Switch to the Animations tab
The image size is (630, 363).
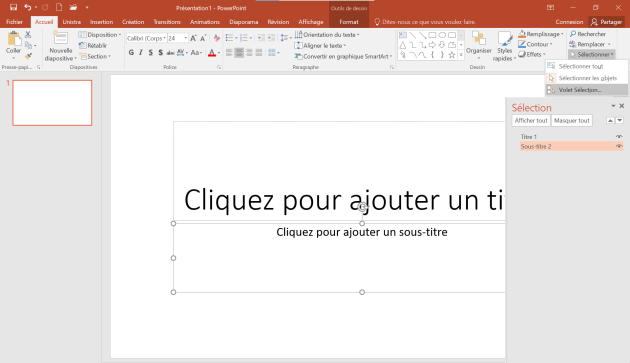[x=205, y=22]
